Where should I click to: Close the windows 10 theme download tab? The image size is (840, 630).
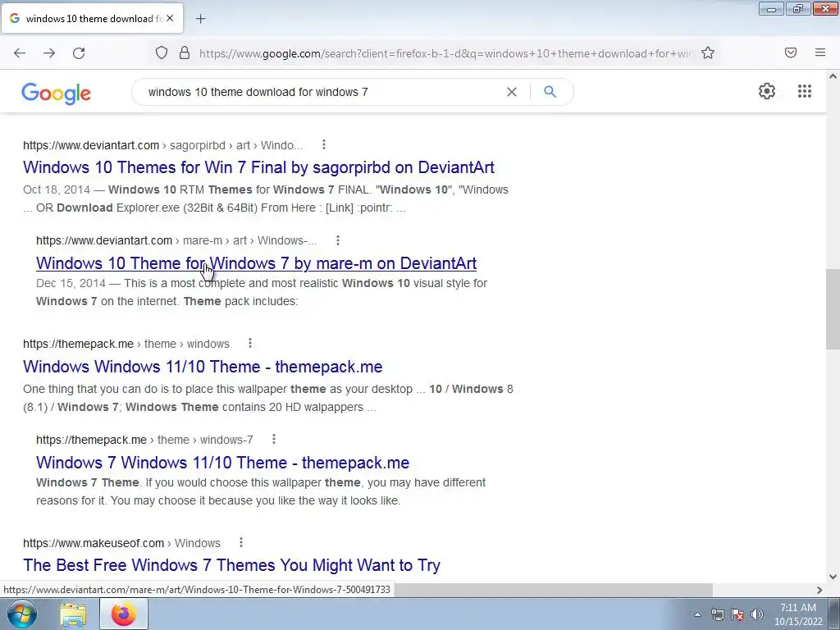170,18
